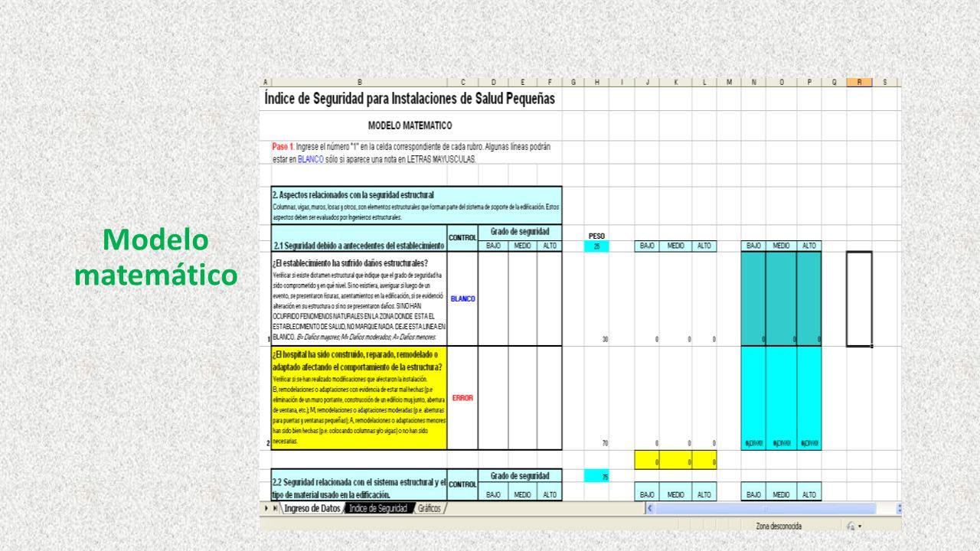Image resolution: width=980 pixels, height=551 pixels.
Task: Select column M header
Action: pyautogui.click(x=729, y=82)
